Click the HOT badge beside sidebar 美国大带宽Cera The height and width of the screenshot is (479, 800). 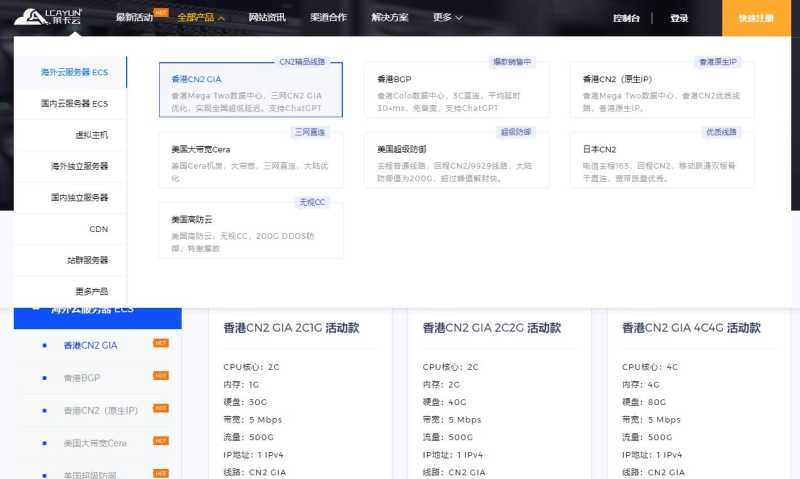click(161, 441)
